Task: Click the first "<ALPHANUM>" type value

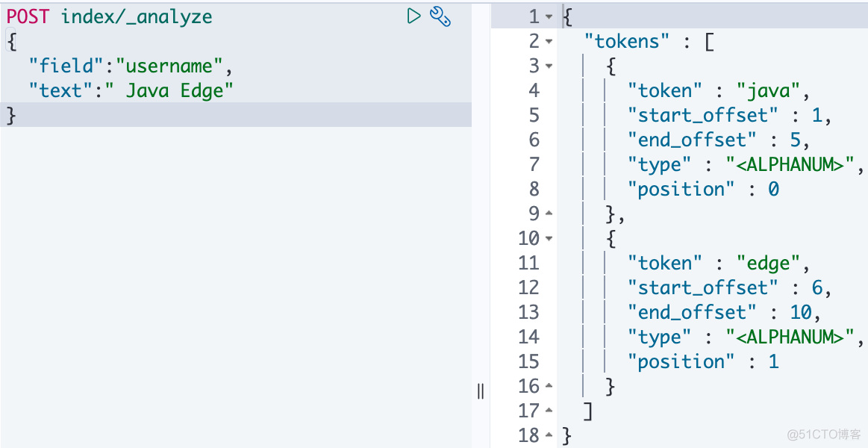Action: (794, 165)
